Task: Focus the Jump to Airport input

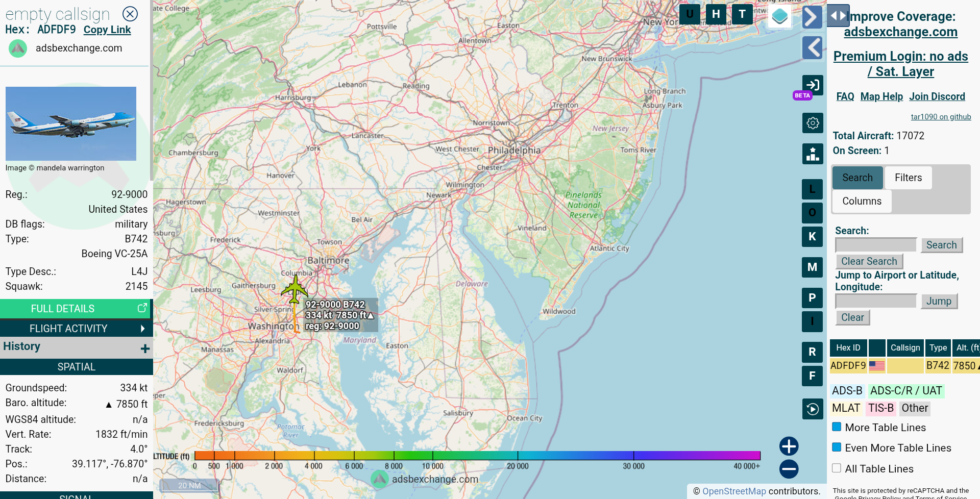Action: [x=876, y=301]
